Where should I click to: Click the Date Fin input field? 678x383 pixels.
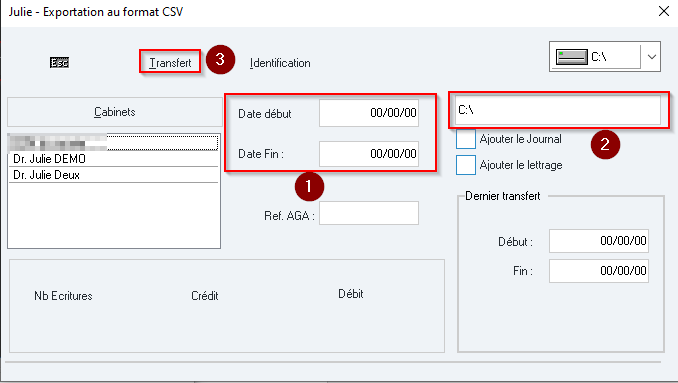click(369, 153)
